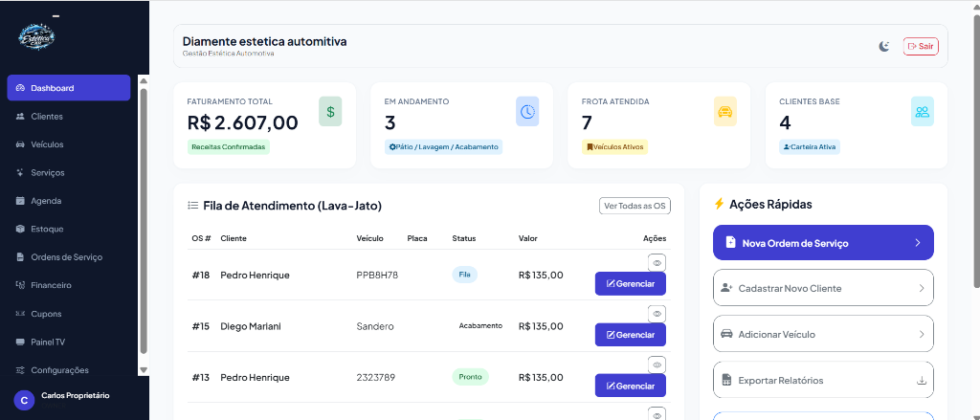Click the green dollar sign icon

(330, 111)
